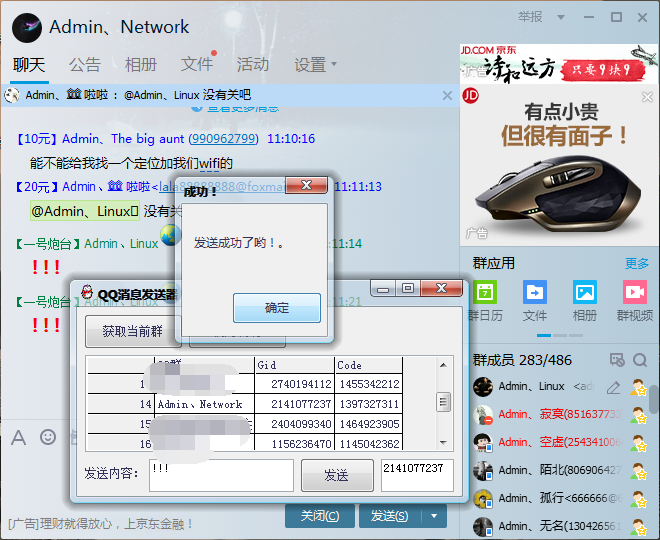The width and height of the screenshot is (660, 540).
Task: Open the 群视频 group video app
Action: 635,292
